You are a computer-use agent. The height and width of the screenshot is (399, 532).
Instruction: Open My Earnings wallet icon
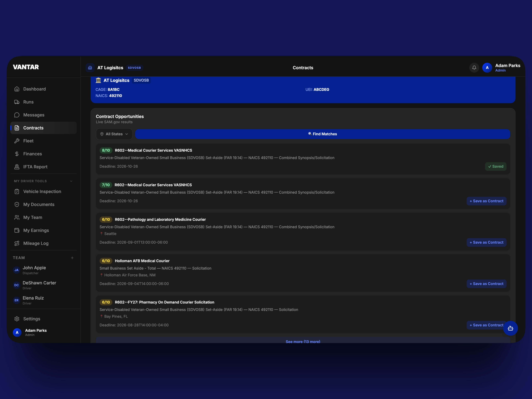coord(17,231)
